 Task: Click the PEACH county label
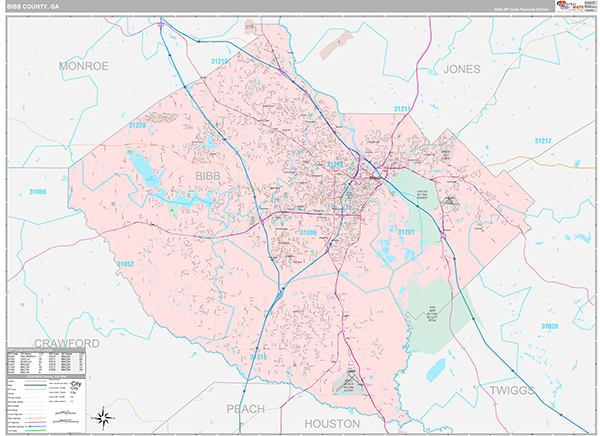(x=246, y=409)
